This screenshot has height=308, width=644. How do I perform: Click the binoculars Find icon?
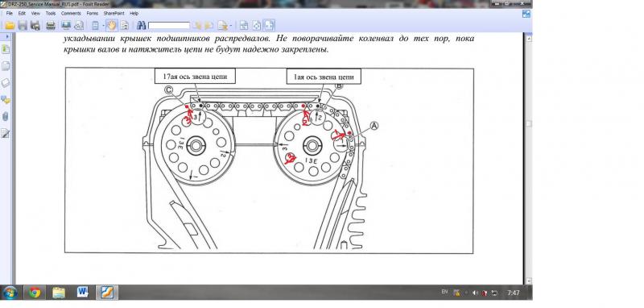(142, 26)
